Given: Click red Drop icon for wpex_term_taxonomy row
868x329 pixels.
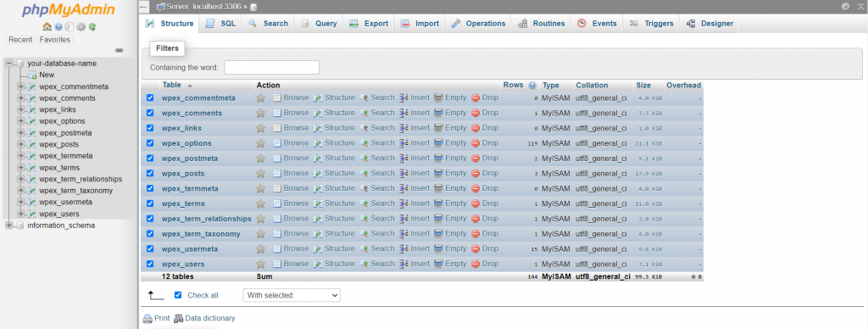Looking at the screenshot, I should [x=476, y=234].
